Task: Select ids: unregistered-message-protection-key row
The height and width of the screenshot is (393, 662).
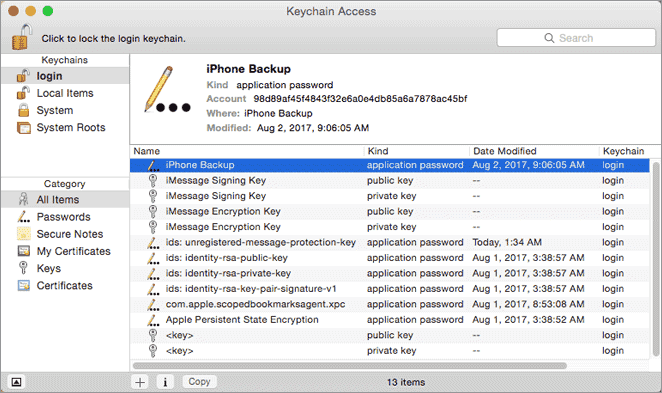Action: (x=389, y=242)
